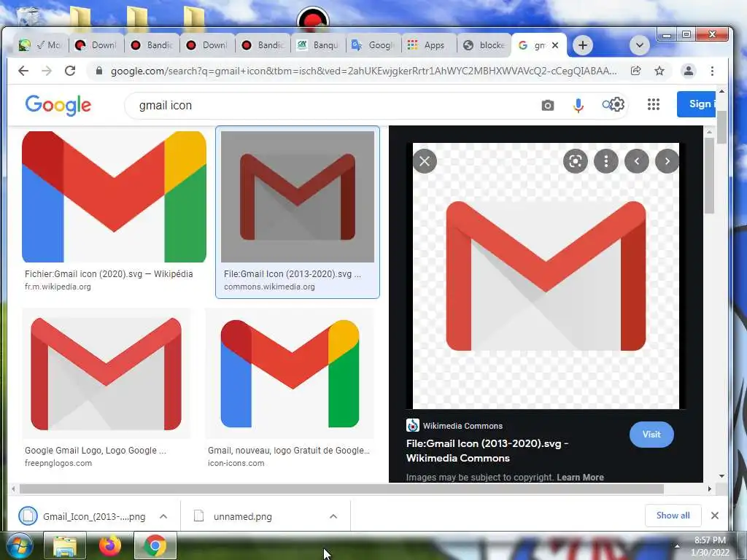
Task: Search inside image with Lens icon
Action: coord(576,161)
